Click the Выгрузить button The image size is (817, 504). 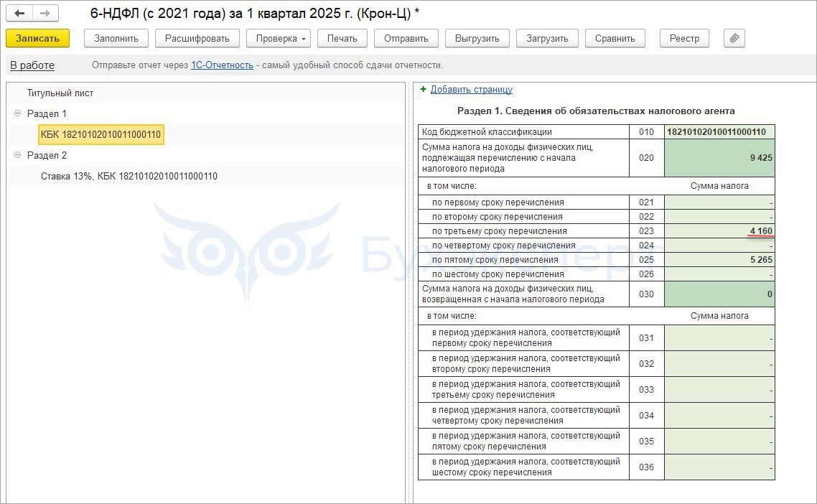(x=477, y=38)
